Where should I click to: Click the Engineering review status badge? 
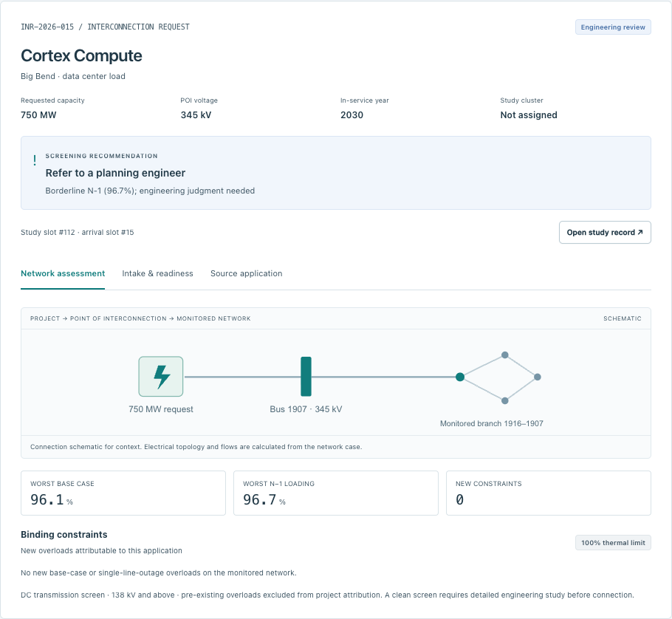[613, 27]
